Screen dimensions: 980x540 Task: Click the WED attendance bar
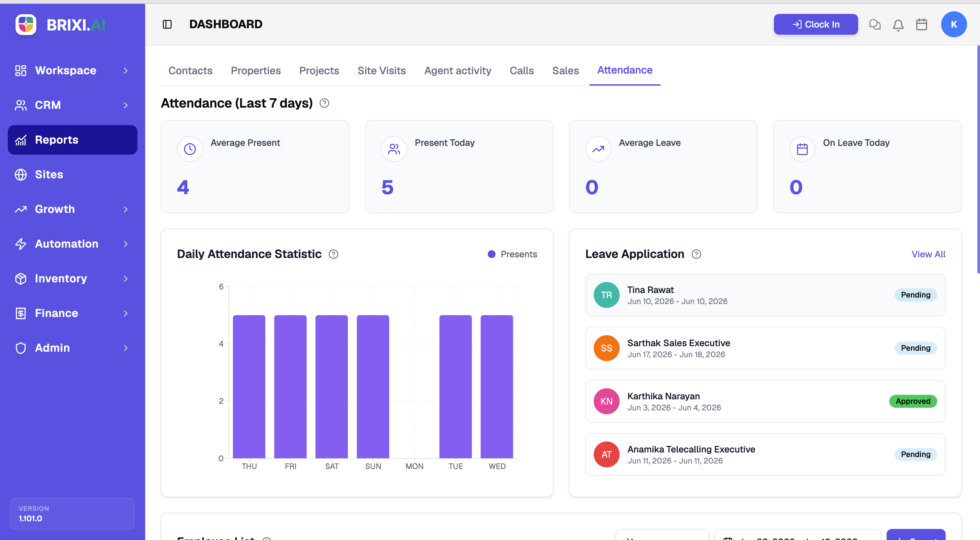point(497,387)
